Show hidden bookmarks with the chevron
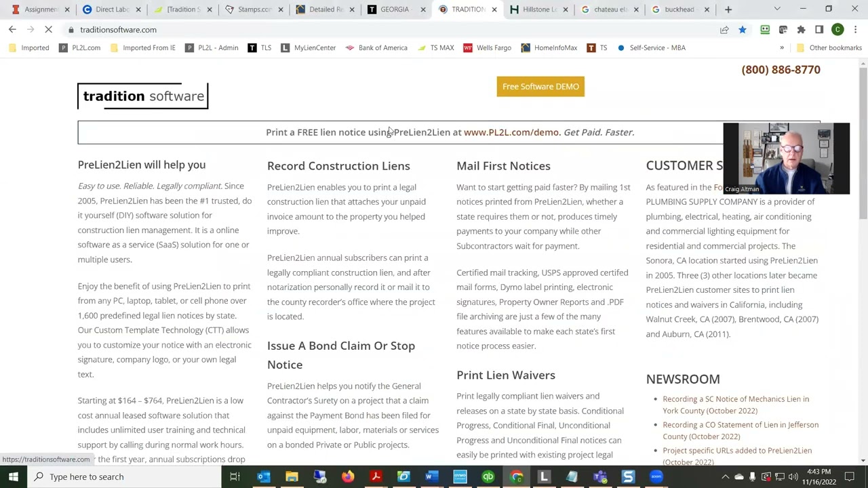The height and width of the screenshot is (488, 868). pos(782,48)
